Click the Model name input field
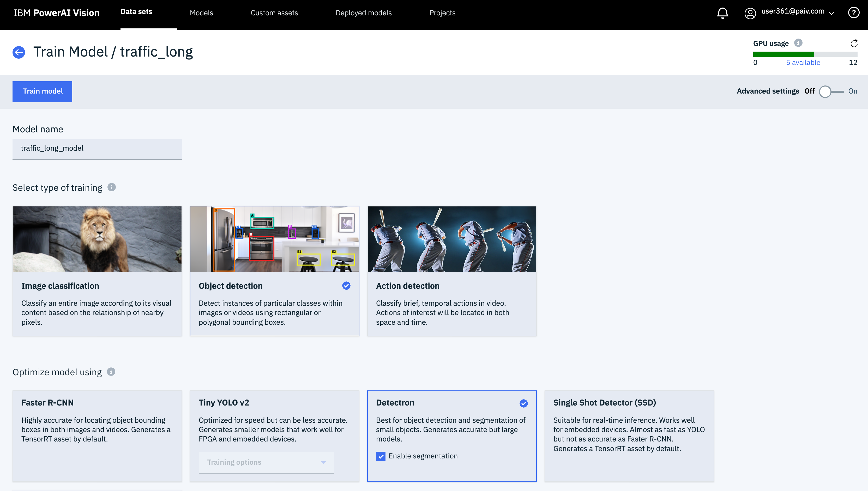Viewport: 868px width, 491px height. pyautogui.click(x=97, y=148)
